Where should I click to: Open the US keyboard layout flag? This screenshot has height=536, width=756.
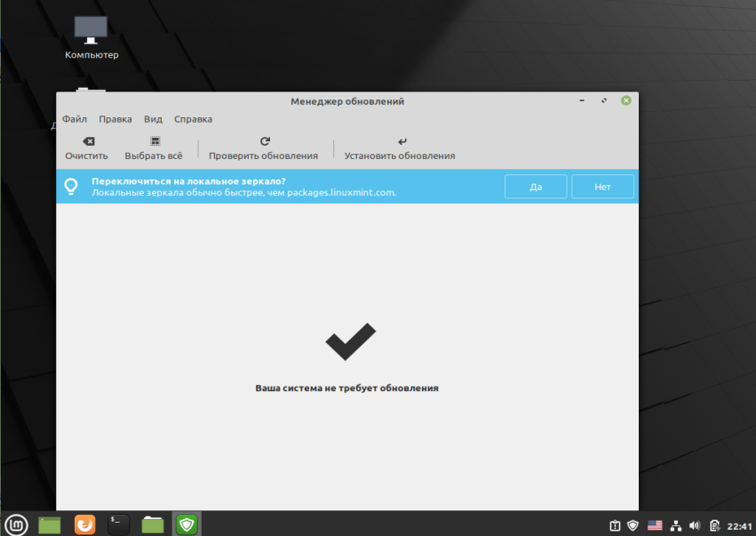pos(654,525)
